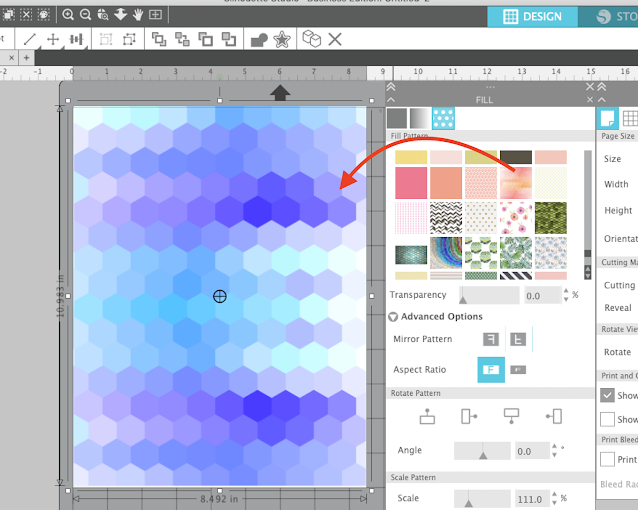Toggle horizontal Mirror Pattern button
This screenshot has height=510, width=638.
(x=491, y=339)
